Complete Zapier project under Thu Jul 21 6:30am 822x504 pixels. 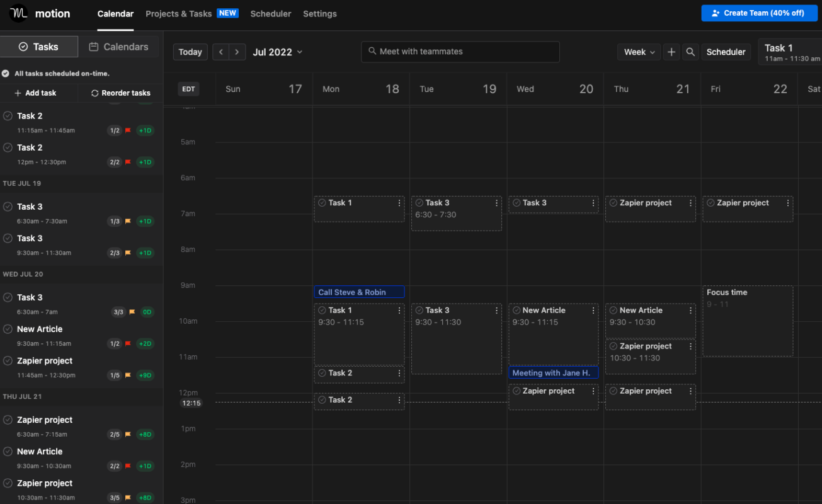coord(8,420)
